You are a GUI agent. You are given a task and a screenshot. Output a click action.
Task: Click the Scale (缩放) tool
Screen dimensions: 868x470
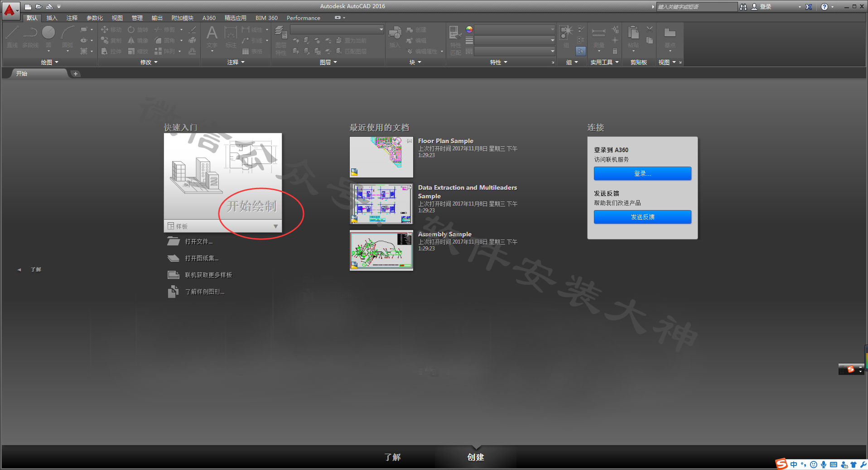coord(138,52)
